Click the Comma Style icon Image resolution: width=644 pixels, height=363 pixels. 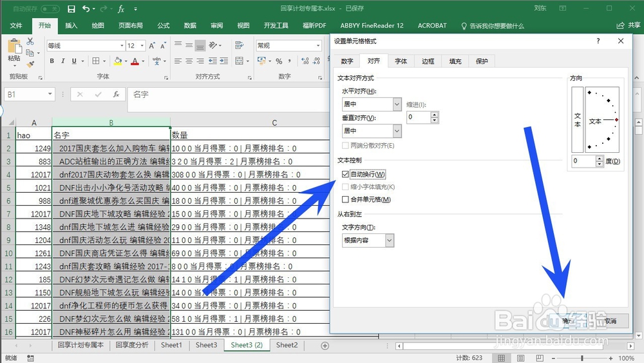(290, 61)
